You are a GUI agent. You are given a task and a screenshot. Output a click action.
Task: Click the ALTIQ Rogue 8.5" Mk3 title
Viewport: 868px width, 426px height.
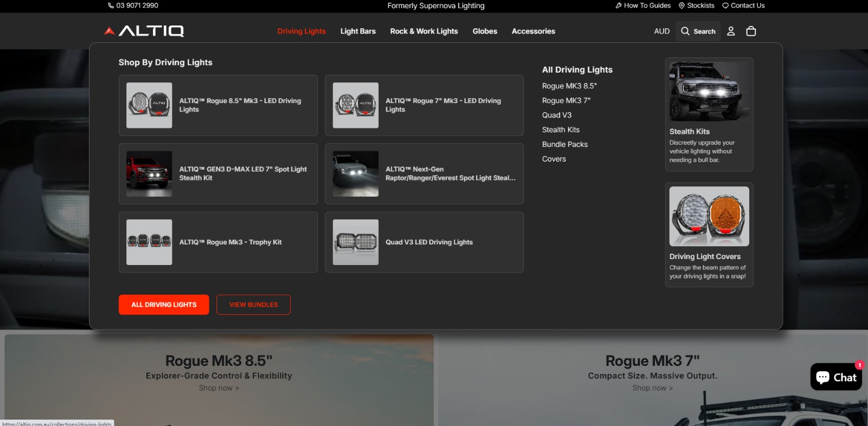click(240, 105)
